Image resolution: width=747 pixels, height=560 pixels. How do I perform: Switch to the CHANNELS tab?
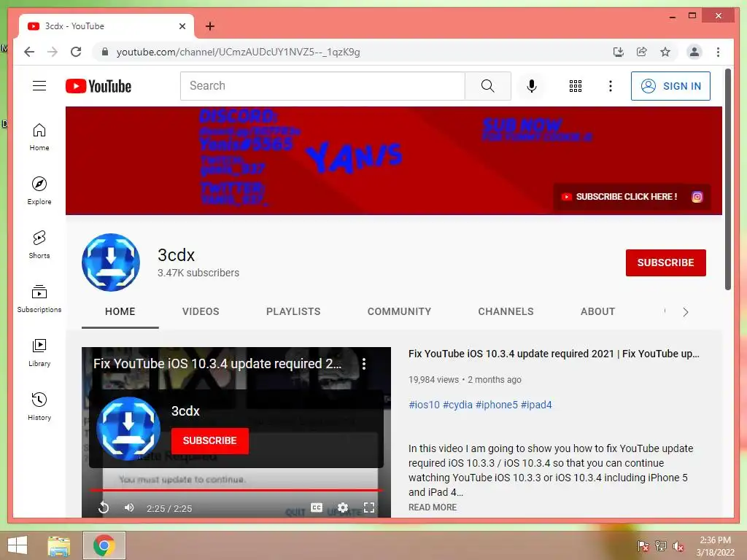pos(506,311)
